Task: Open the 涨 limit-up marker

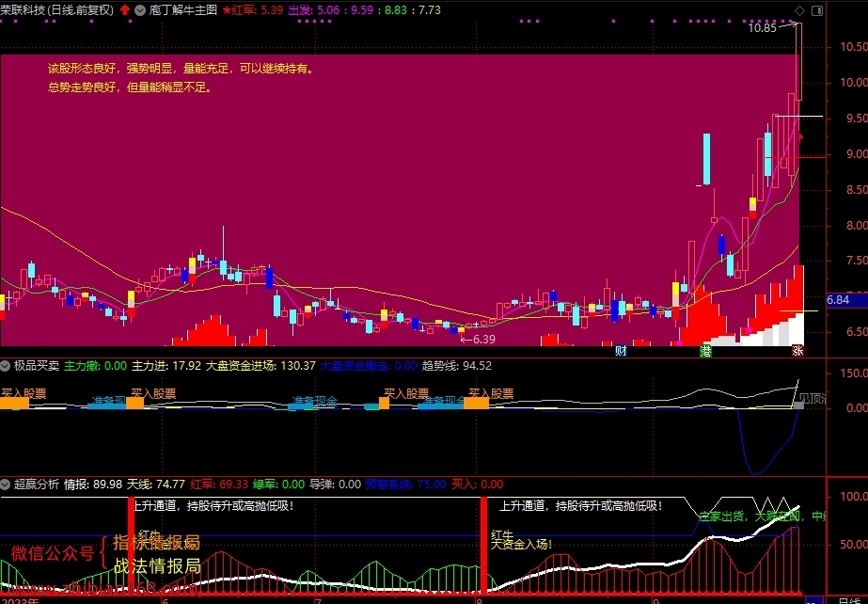Action: 797,350
